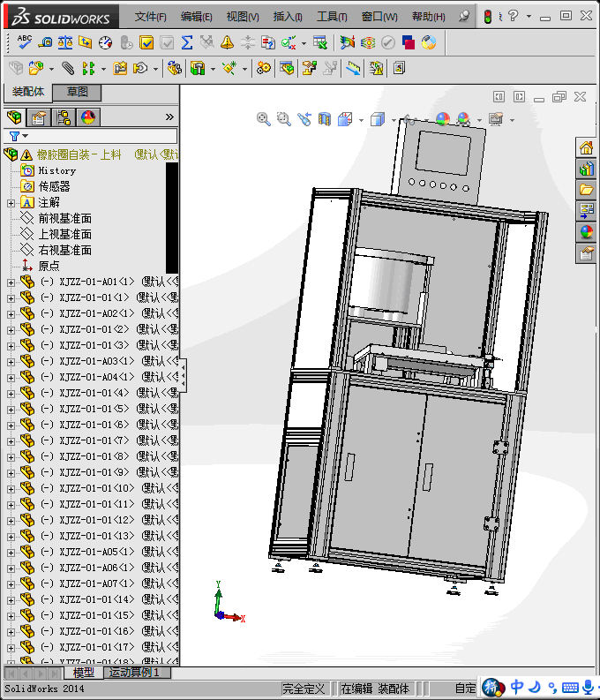
Task: Open 视图(V) menu
Action: coord(243,17)
